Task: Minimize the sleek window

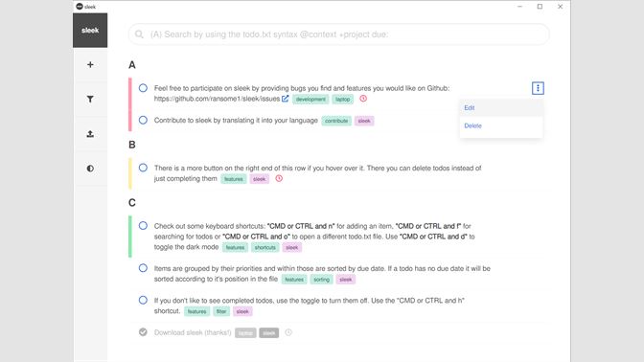Action: click(x=519, y=6)
